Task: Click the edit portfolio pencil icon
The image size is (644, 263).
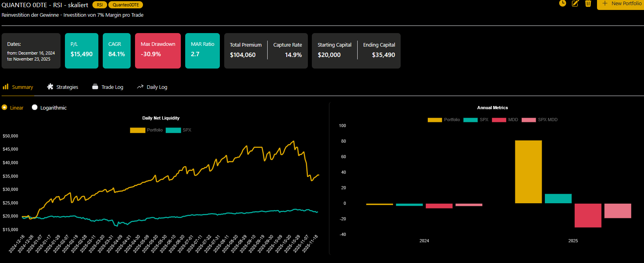Action: point(575,4)
